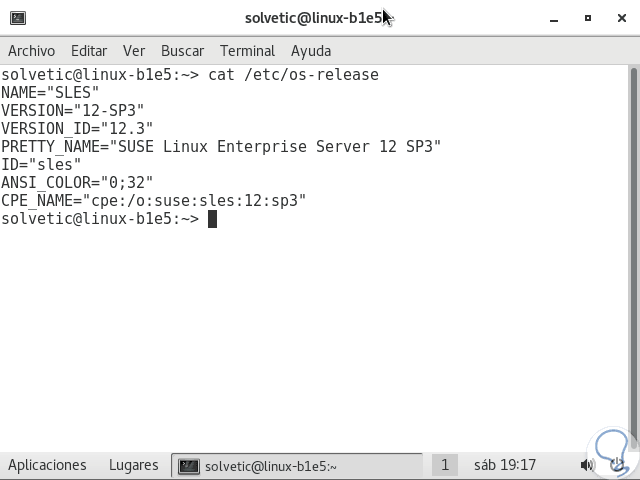The height and width of the screenshot is (480, 640).
Task: Open the Terminal menu
Action: (x=247, y=51)
